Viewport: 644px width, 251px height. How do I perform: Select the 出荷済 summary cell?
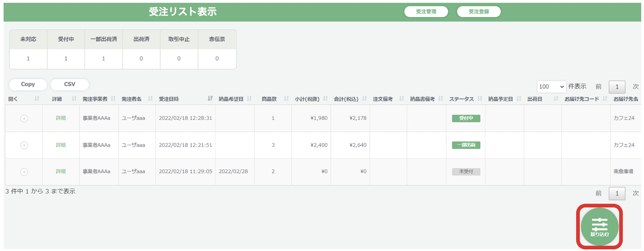tap(141, 39)
